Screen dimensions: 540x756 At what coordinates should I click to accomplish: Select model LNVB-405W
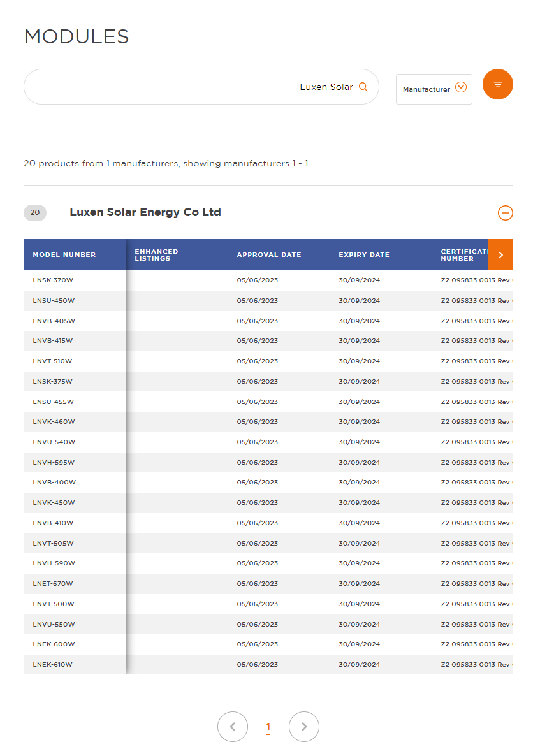pos(54,321)
